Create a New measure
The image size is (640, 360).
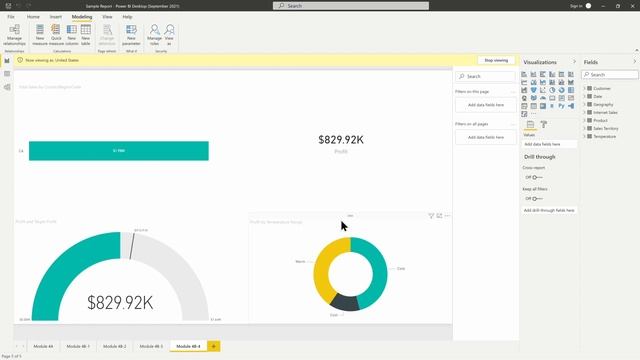click(40, 35)
